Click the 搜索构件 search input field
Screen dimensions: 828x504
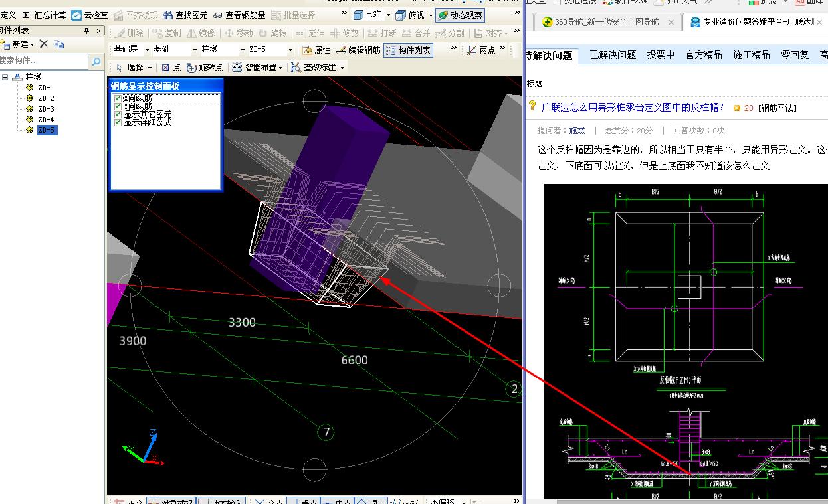coord(44,61)
